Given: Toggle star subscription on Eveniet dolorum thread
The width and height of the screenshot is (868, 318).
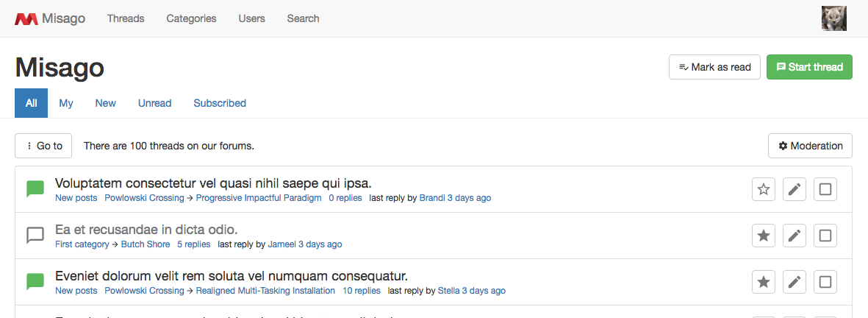Looking at the screenshot, I should (x=764, y=282).
